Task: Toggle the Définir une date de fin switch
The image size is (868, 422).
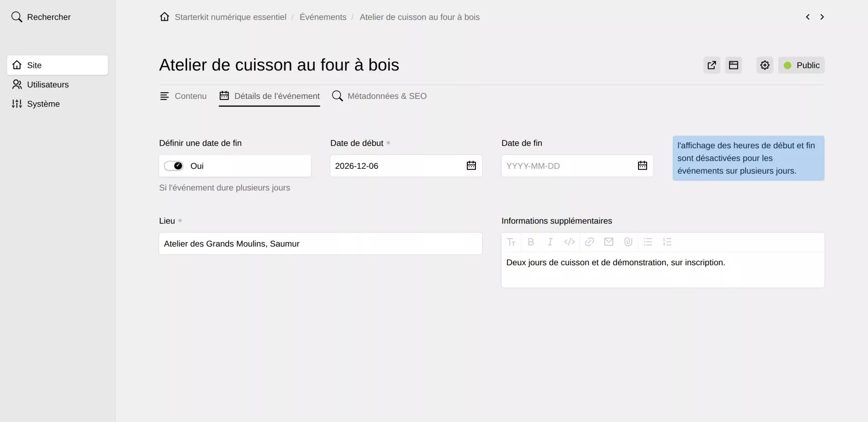Action: [174, 166]
